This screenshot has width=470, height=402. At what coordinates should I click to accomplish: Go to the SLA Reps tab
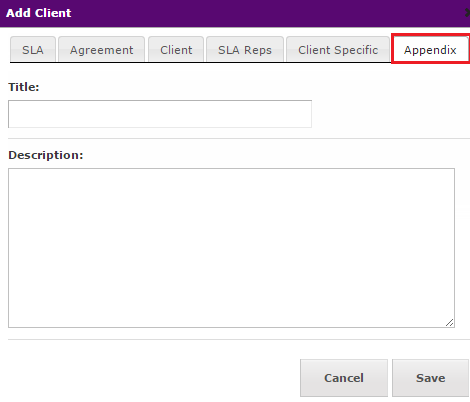coord(245,49)
